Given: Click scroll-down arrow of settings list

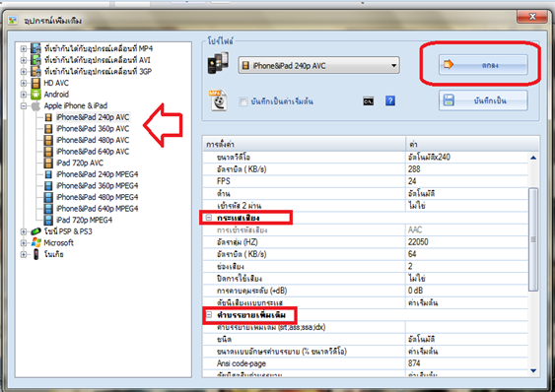Looking at the screenshot, I should pos(533,370).
